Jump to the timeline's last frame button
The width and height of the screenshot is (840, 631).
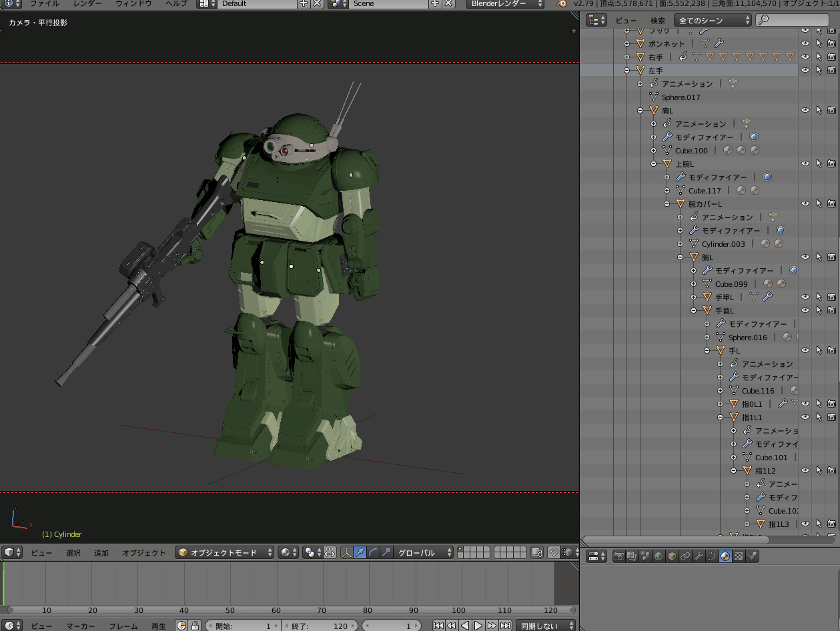click(x=506, y=626)
